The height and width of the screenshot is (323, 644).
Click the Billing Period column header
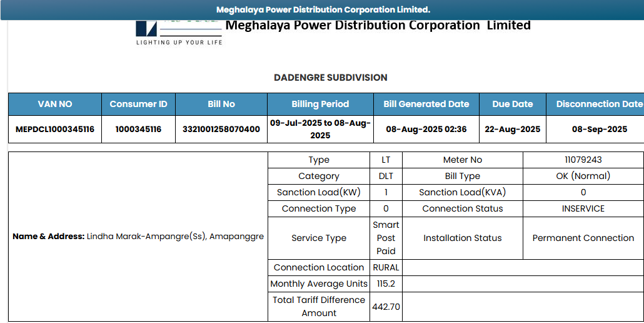point(320,105)
